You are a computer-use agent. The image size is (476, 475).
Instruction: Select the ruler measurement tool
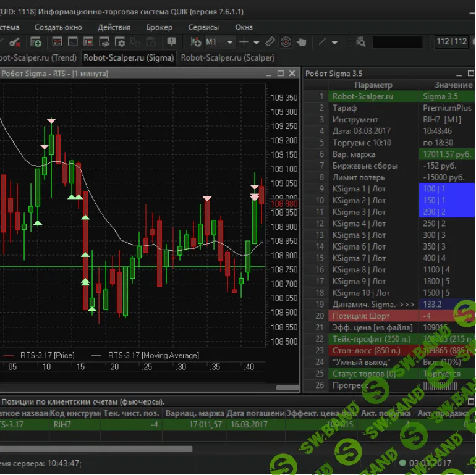click(270, 42)
